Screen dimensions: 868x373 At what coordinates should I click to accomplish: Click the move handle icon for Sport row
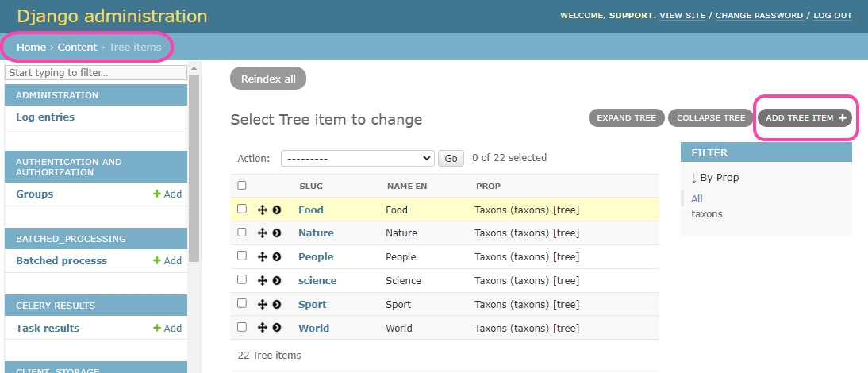(263, 305)
